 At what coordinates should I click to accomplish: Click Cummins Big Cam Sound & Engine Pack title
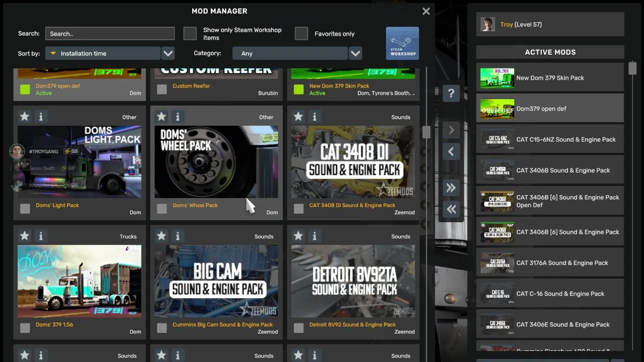click(222, 325)
